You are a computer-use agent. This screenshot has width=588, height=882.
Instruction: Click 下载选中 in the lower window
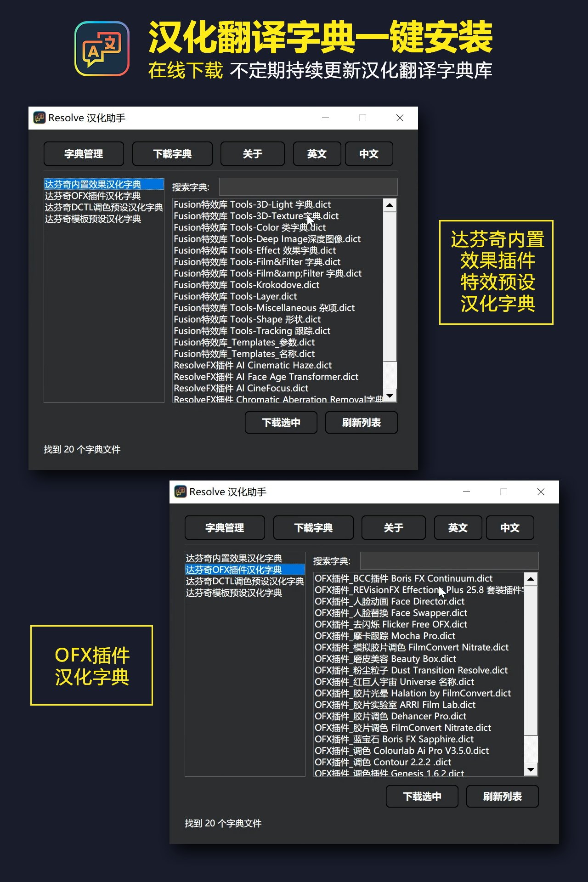pos(422,797)
